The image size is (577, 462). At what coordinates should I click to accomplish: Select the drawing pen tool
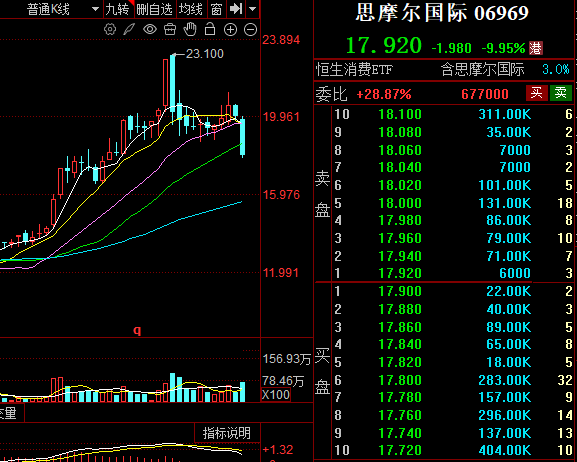click(129, 29)
